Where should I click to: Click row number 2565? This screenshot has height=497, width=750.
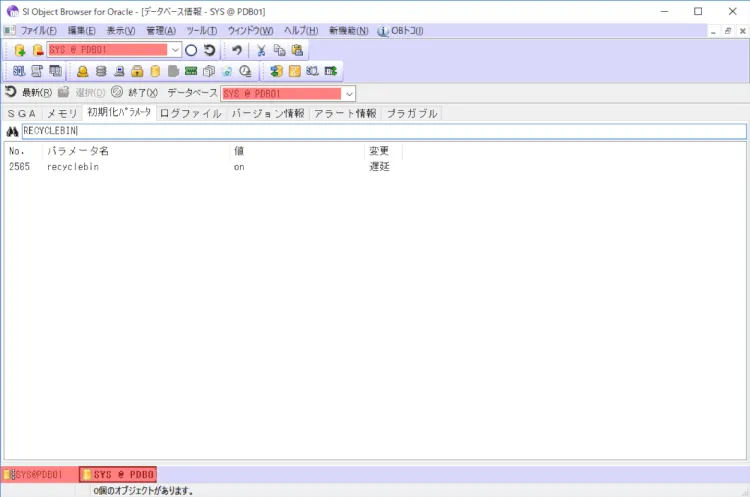click(19, 167)
